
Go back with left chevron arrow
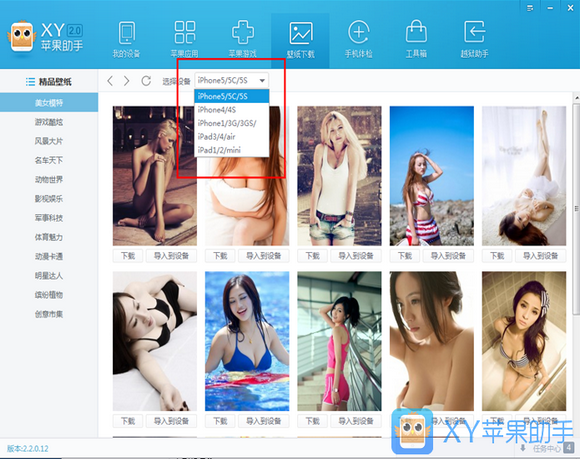110,81
